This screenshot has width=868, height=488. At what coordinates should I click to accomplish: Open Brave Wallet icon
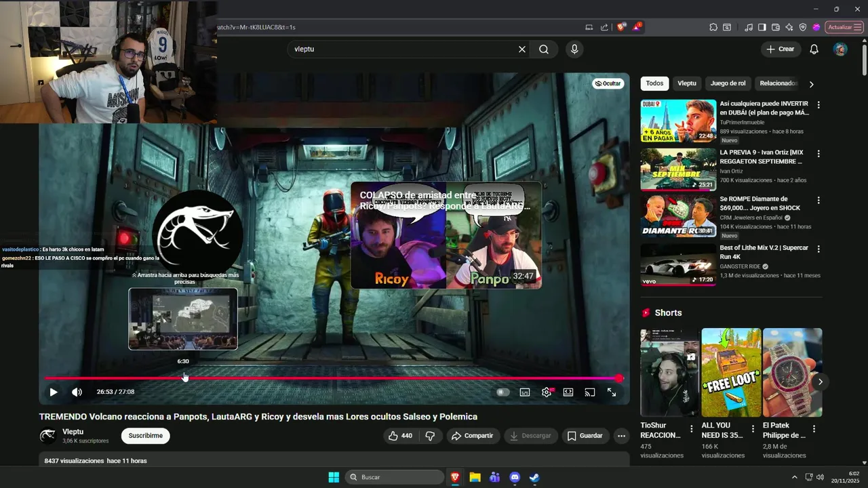point(776,27)
